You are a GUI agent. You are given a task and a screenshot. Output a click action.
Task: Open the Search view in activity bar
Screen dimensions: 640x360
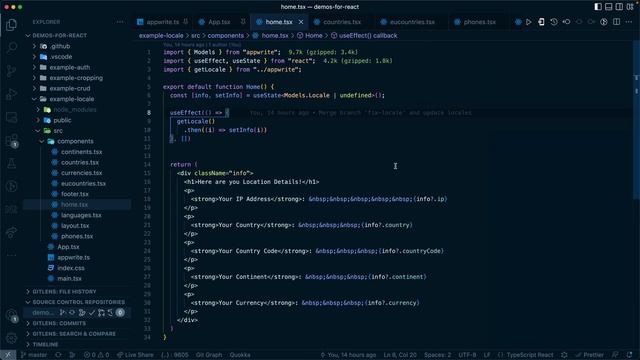pos(11,47)
